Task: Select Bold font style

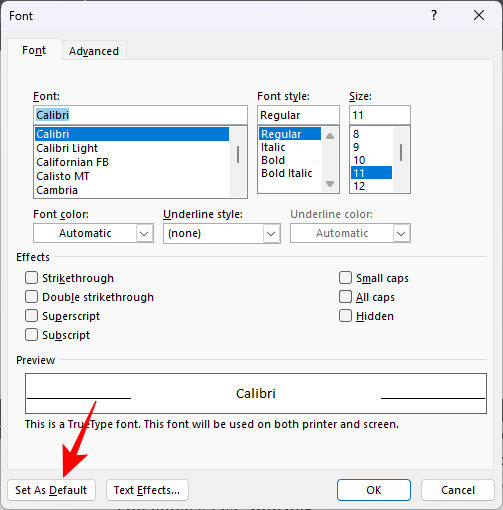Action: [290, 160]
